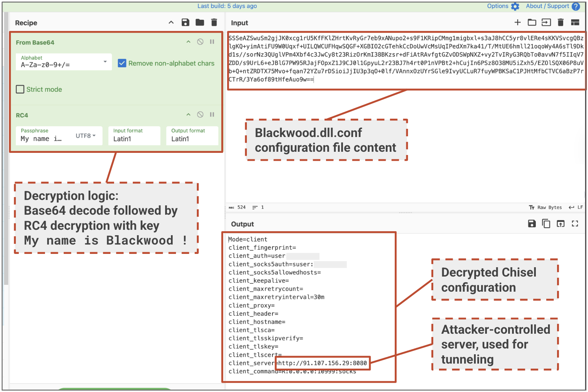Save the recipe using floppy disk icon
Image resolution: width=588 pixels, height=392 pixels.
pyautogui.click(x=185, y=23)
